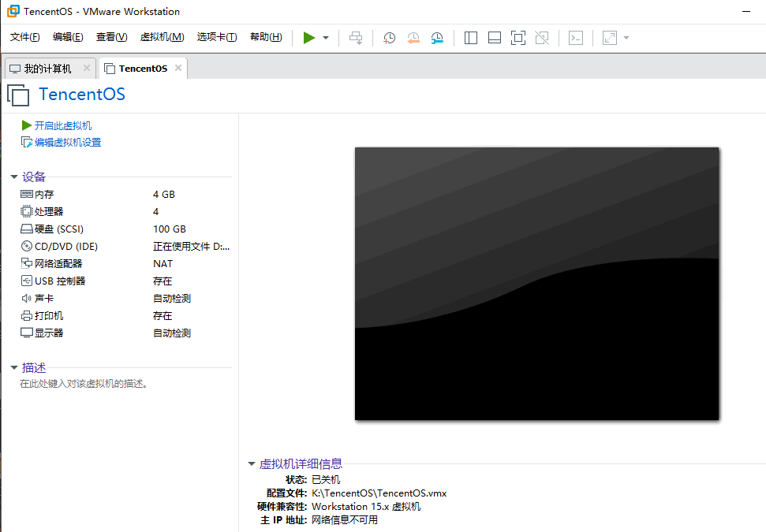Enter full screen mode via toolbar icon
The width and height of the screenshot is (766, 532).
[x=518, y=37]
